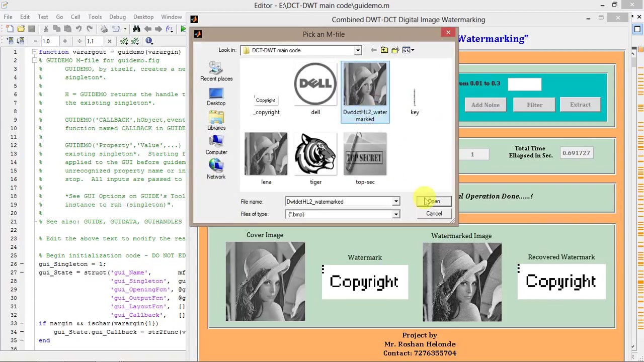Select the dell image file
Image resolution: width=644 pixels, height=362 pixels.
click(315, 89)
